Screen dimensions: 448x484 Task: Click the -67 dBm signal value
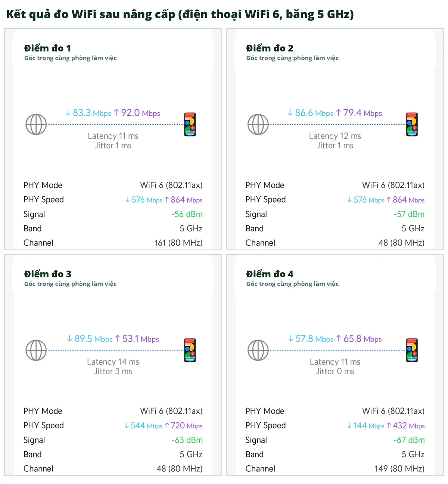point(409,440)
